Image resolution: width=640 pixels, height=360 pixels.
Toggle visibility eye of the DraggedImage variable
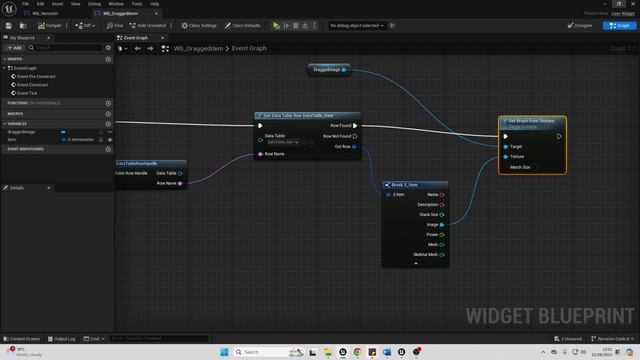pos(110,132)
